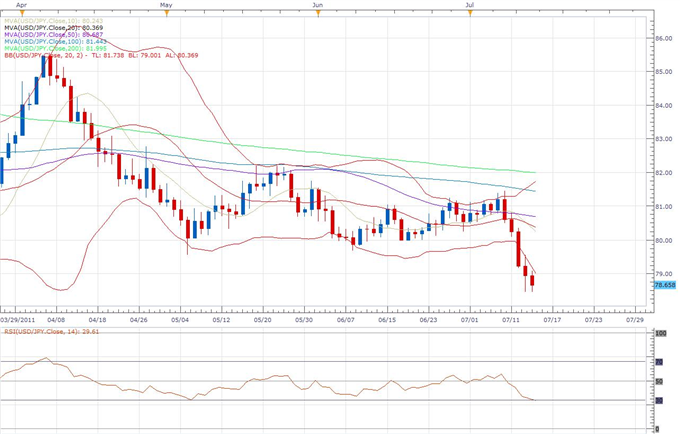Click the June month marker triangle
The width and height of the screenshot is (680, 434).
tap(317, 15)
